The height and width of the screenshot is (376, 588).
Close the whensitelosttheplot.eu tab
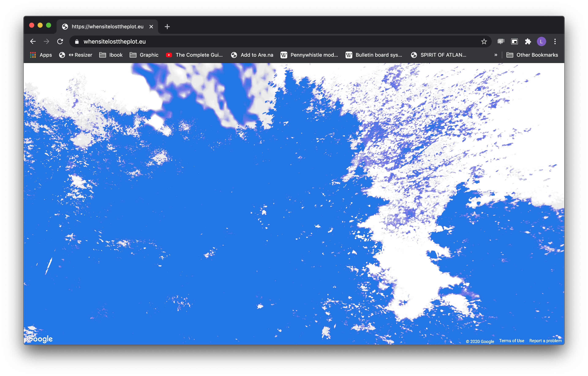[151, 27]
